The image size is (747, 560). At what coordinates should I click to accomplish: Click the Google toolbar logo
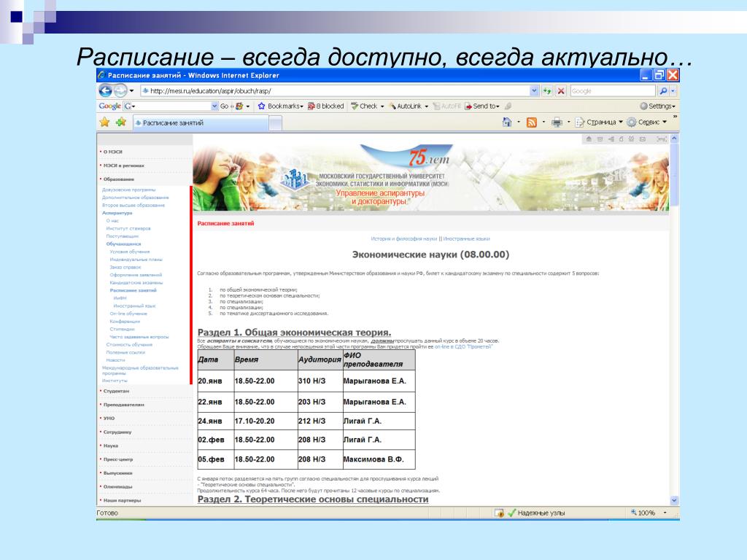pyautogui.click(x=109, y=106)
